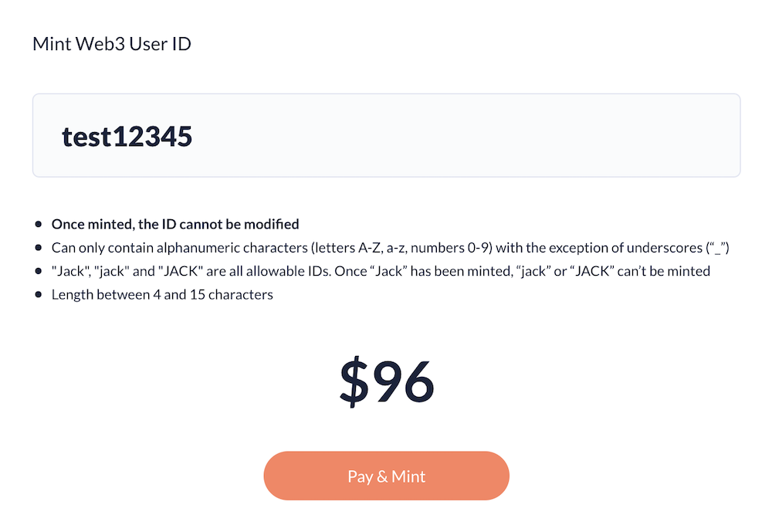Viewport: 772px width, 532px height.
Task: Click bullet dot beside the length rule
Action: 39,294
